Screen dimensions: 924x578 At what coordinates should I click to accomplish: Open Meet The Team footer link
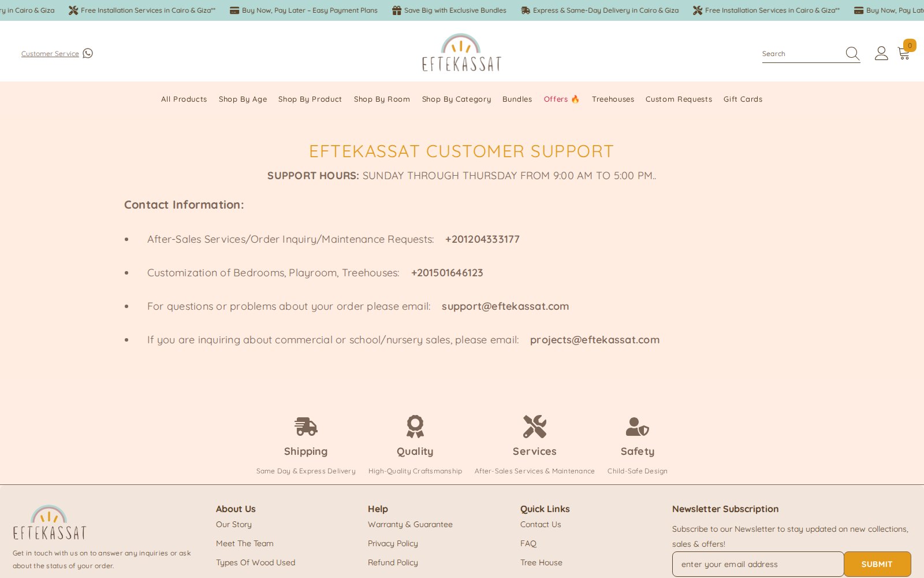[x=245, y=544]
